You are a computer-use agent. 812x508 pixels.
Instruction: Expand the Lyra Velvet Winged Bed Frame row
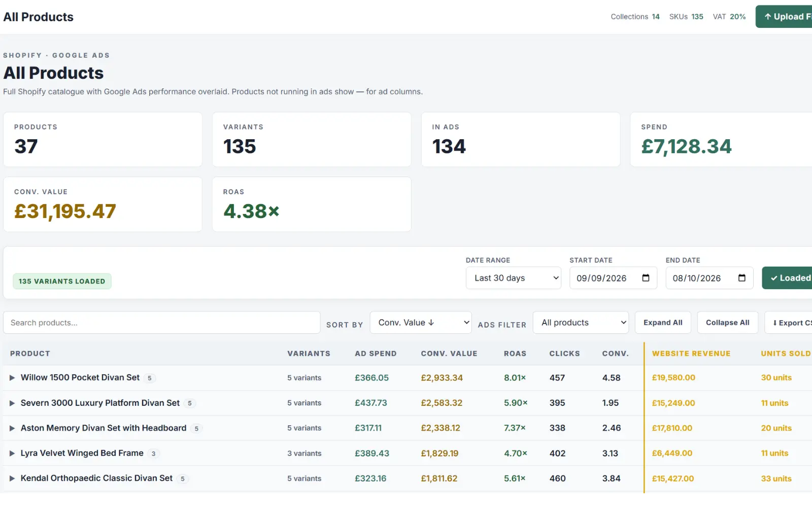(12, 453)
